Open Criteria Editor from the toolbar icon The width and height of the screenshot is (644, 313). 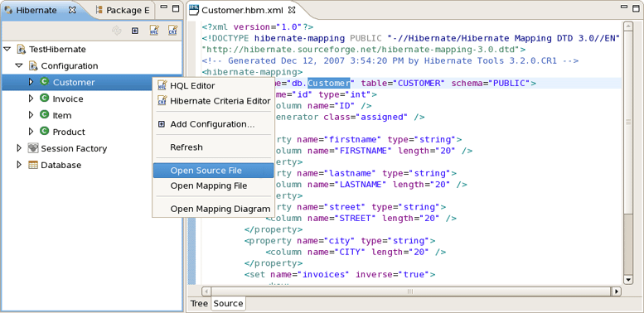[172, 31]
